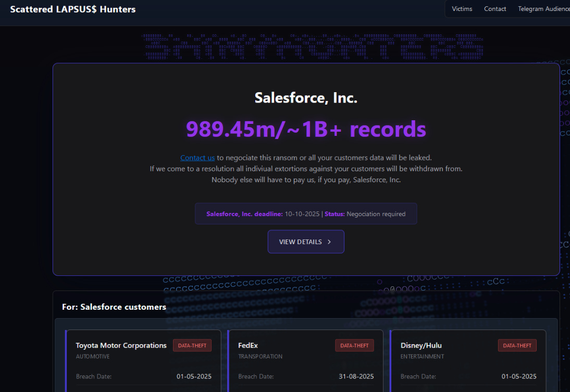Open the Disney/Hulu card title
This screenshot has width=570, height=392.
421,346
